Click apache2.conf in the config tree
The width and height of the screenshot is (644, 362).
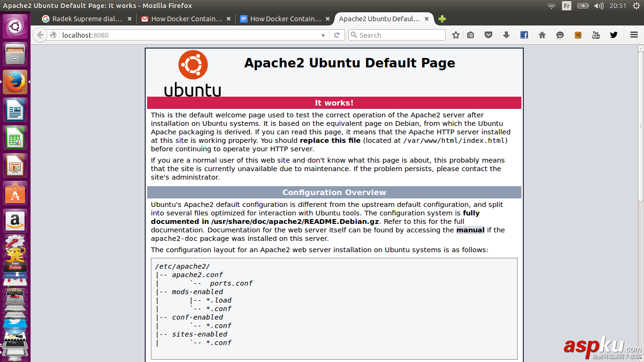coord(198,275)
